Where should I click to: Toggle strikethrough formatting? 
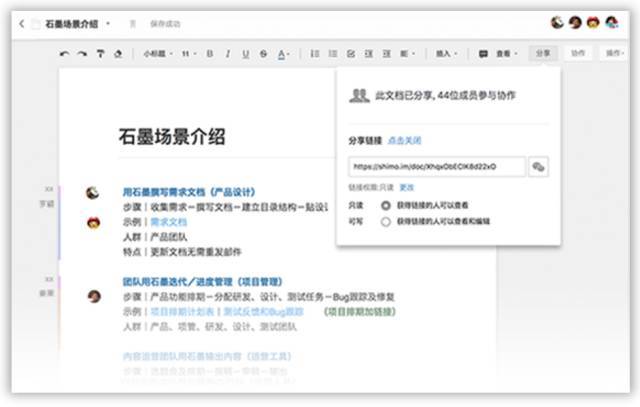[x=263, y=54]
